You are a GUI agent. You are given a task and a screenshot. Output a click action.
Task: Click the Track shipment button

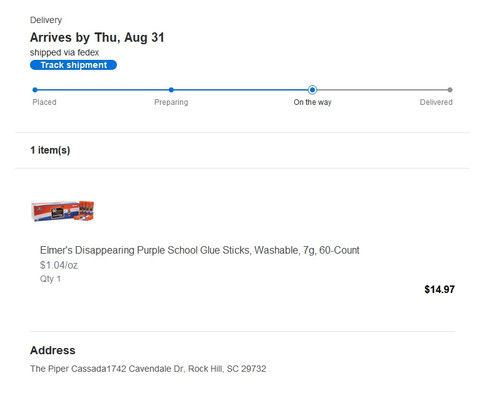coord(73,65)
